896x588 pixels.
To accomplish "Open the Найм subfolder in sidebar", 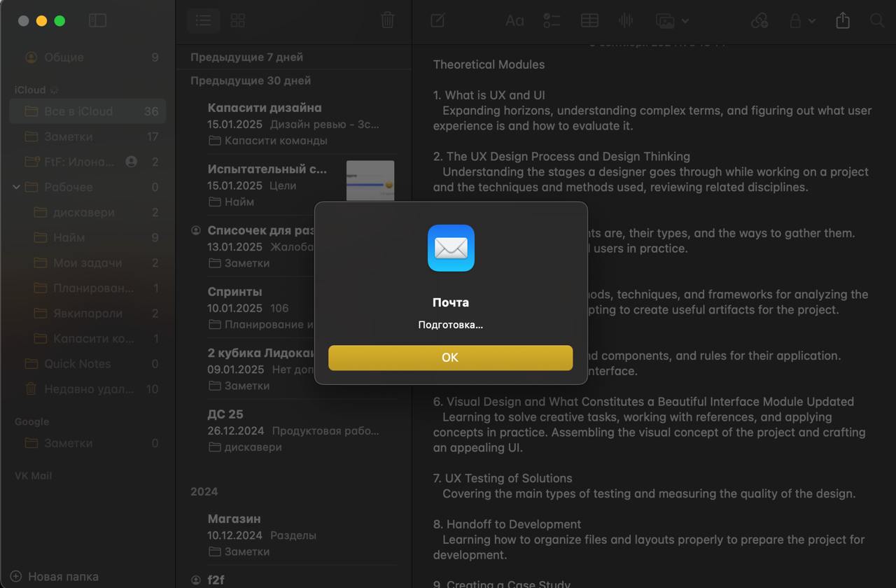I will coord(88,237).
